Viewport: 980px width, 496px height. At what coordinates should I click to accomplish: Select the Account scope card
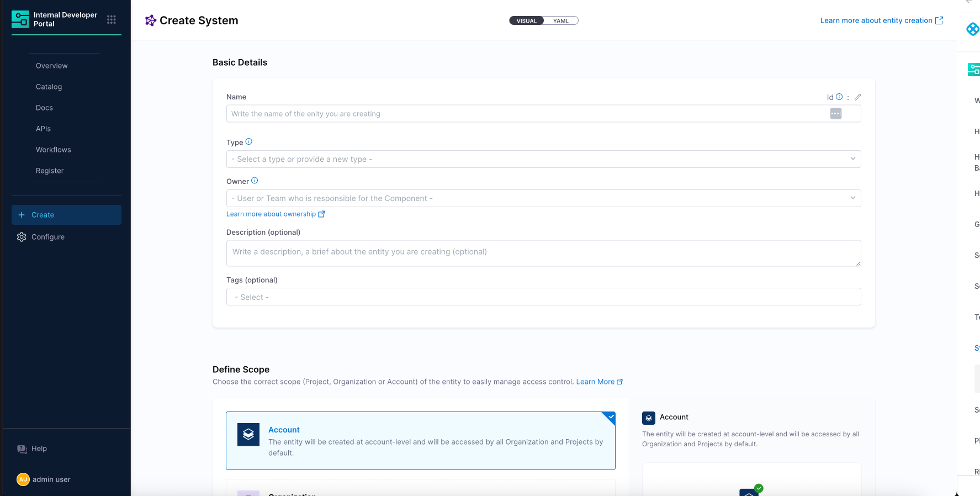[x=420, y=441]
